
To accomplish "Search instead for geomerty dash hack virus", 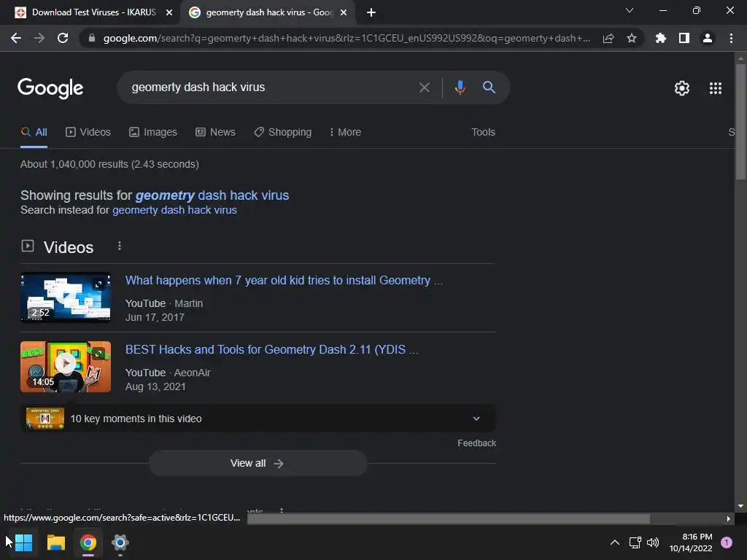I will [x=174, y=210].
